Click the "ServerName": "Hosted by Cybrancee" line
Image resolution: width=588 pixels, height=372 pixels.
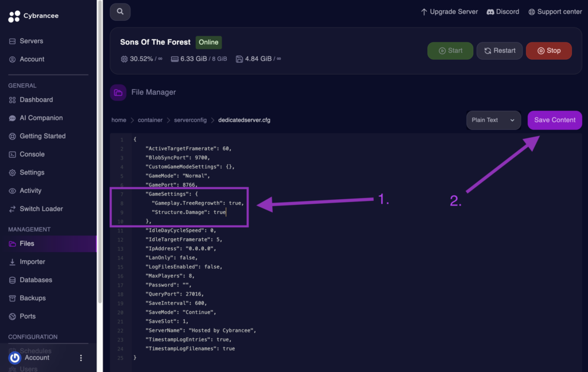pyautogui.click(x=200, y=330)
